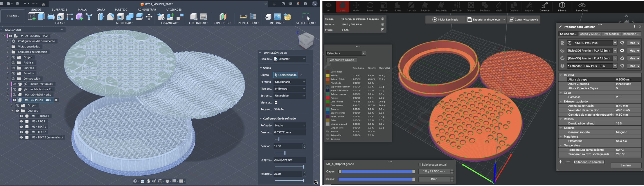Select the Rotar tool in ideaMaker toolbar
The height and width of the screenshot is (186, 644).
370,7
